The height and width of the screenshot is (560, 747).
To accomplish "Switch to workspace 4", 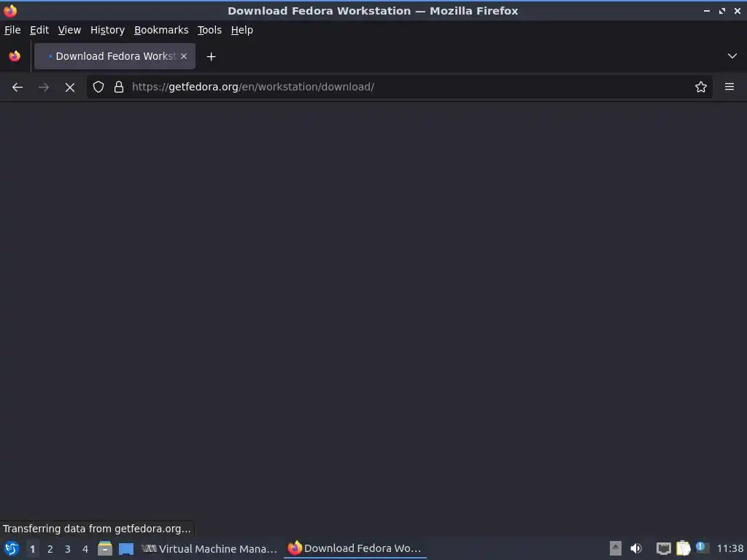I will tap(85, 549).
